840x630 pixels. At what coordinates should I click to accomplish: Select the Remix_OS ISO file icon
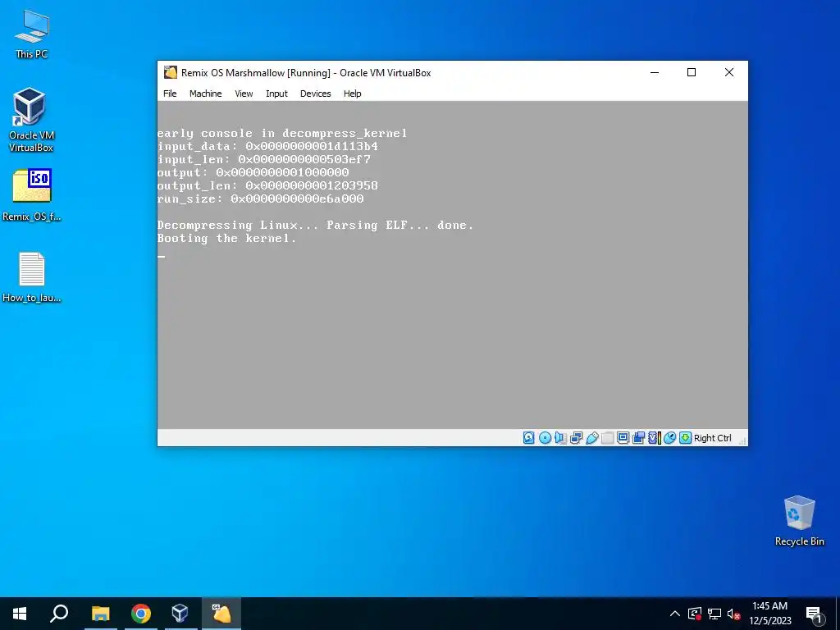coord(32,195)
